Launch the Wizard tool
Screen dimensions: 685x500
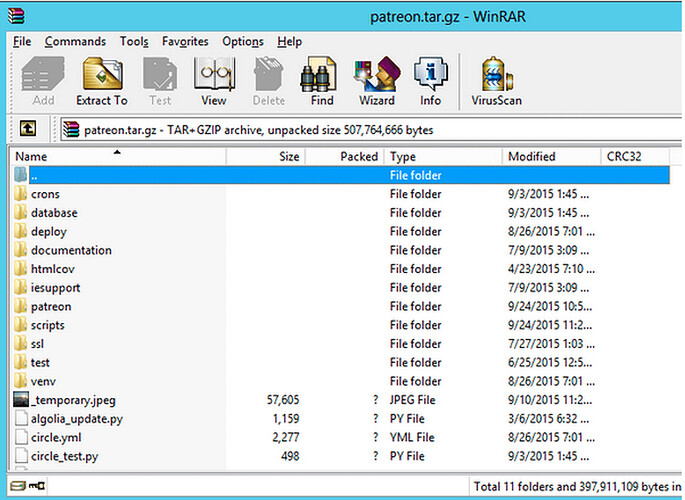click(377, 80)
